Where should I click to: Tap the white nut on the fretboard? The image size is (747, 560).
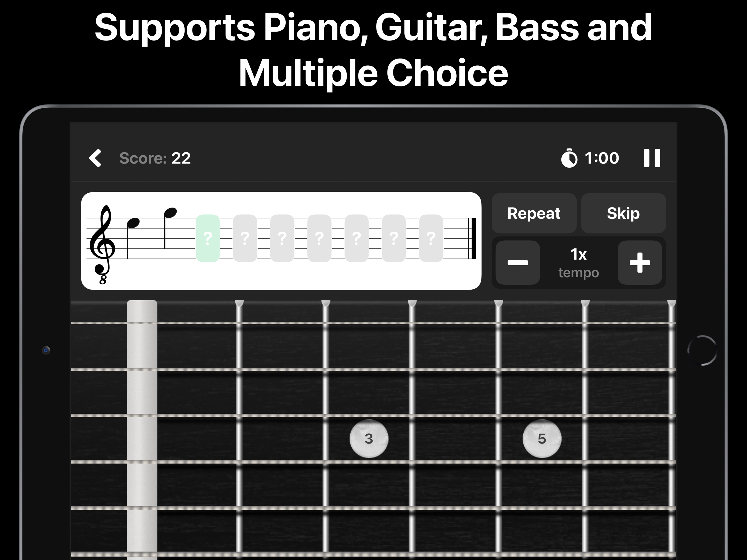142,430
